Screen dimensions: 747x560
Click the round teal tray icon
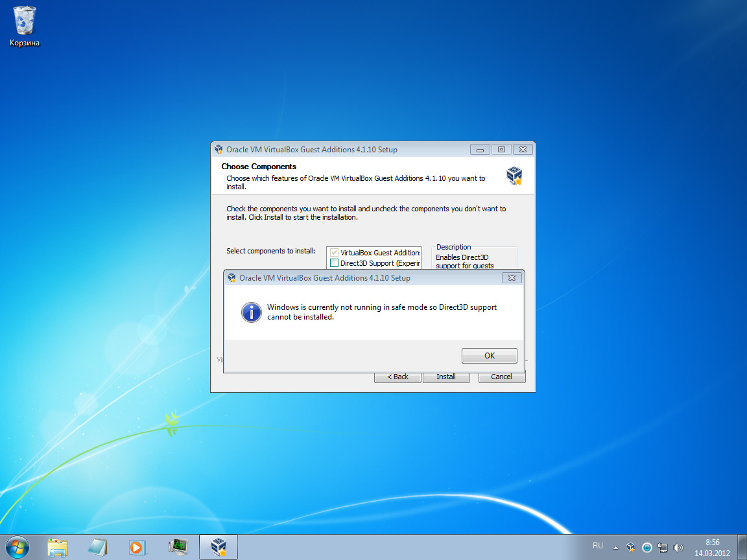coord(646,548)
